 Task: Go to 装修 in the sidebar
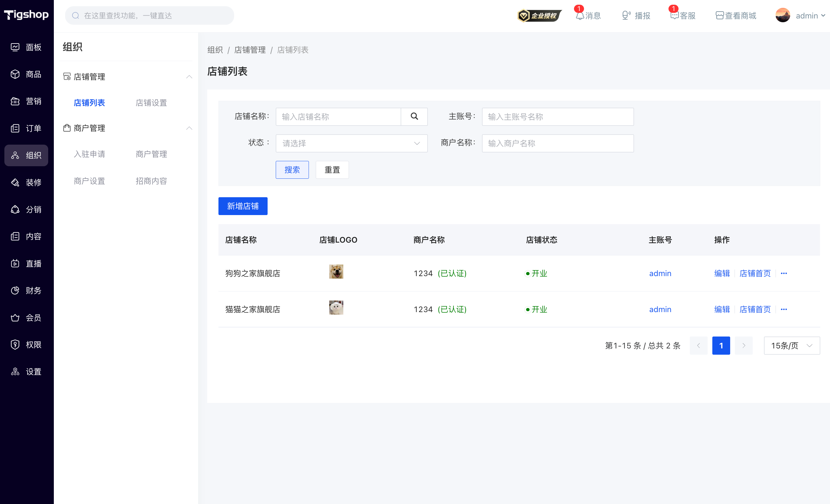26,182
